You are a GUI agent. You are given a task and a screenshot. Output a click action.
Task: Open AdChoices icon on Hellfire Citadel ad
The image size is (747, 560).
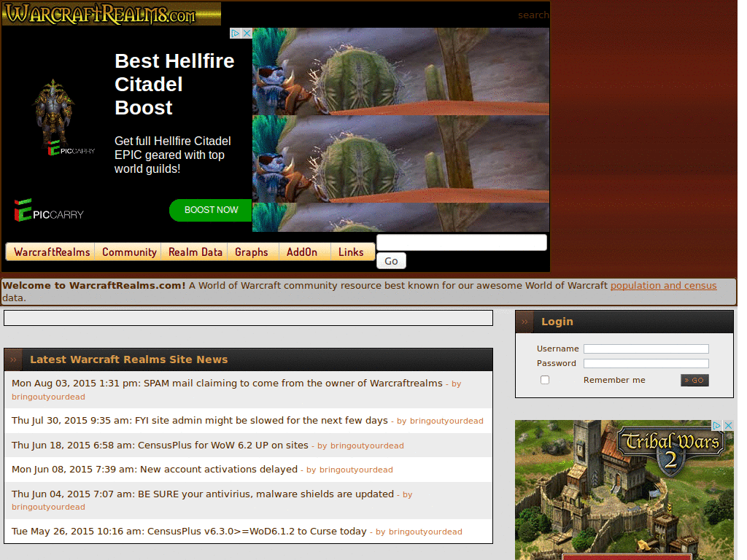coord(236,34)
